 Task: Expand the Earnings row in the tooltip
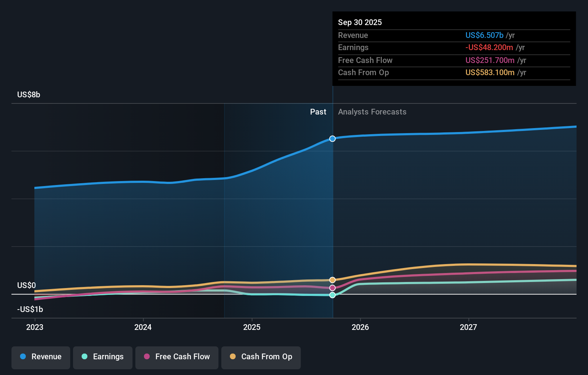[453, 47]
